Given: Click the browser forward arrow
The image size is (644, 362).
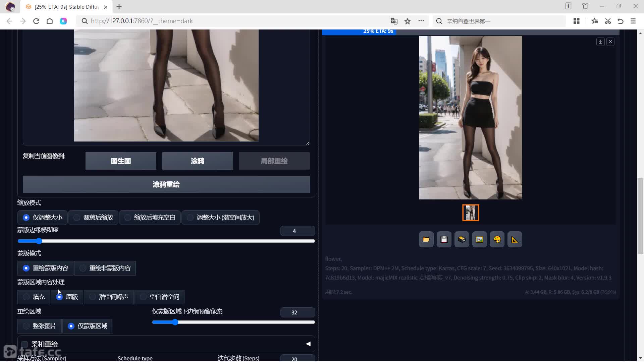Looking at the screenshot, I should coord(23,21).
